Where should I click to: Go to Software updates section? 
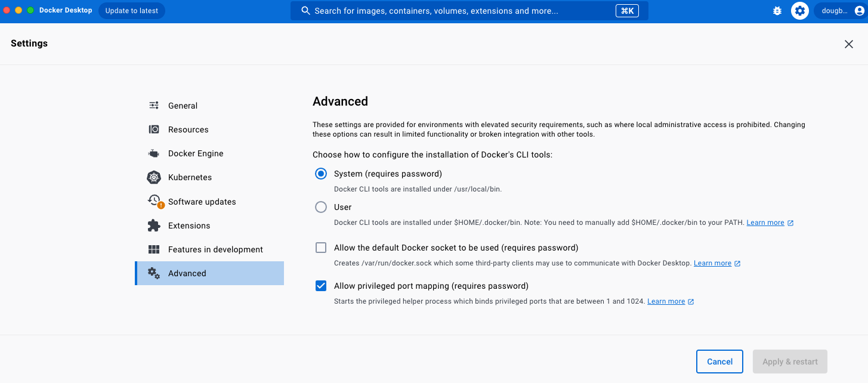pos(209,202)
